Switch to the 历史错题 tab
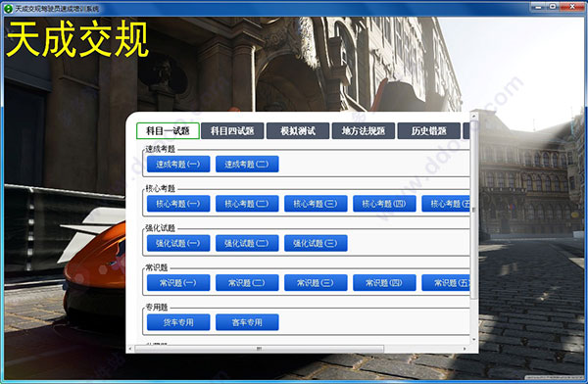 pyautogui.click(x=428, y=131)
